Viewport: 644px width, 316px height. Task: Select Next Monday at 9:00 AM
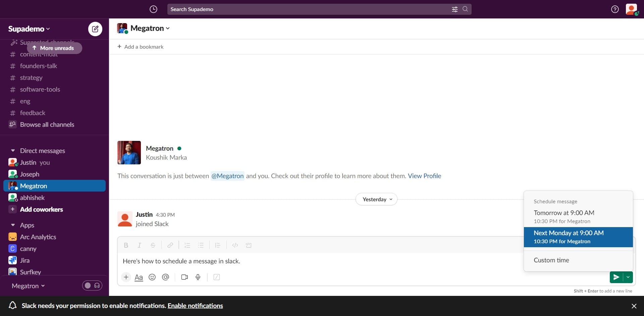click(578, 237)
